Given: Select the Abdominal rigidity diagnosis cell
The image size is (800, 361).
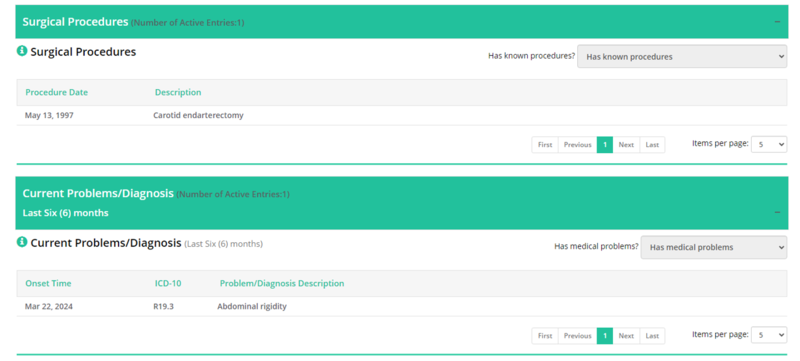Looking at the screenshot, I should [x=252, y=306].
